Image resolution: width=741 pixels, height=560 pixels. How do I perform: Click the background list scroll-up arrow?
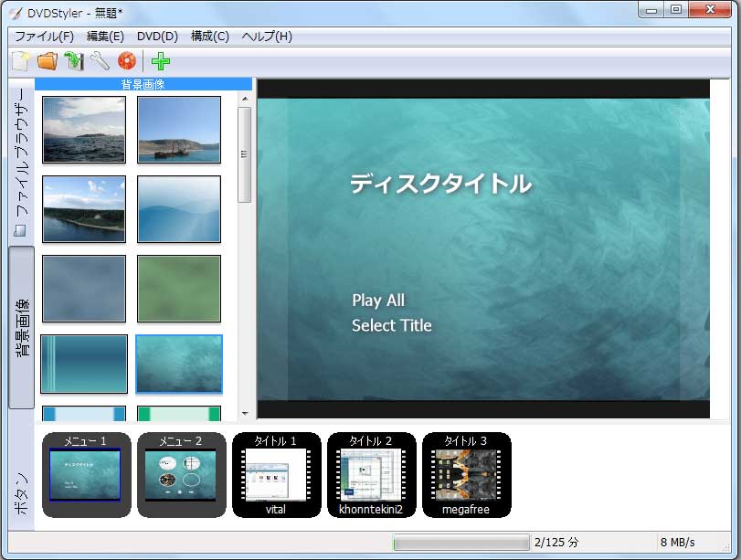click(x=245, y=99)
